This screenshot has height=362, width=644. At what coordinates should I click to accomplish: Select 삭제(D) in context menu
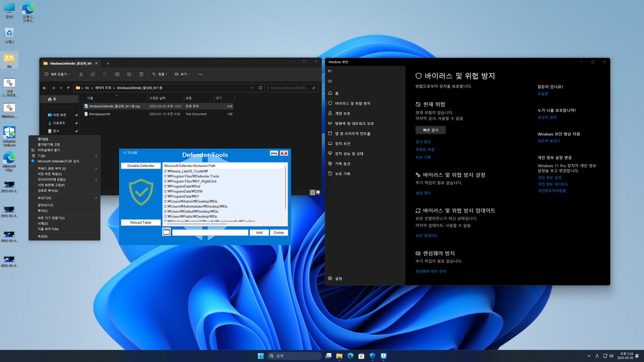(64, 224)
